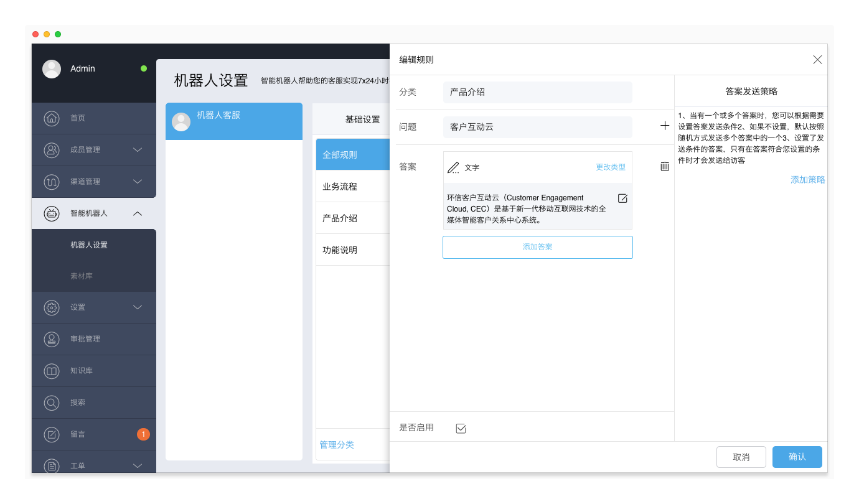Toggle the 是否启用 enable checkbox
This screenshot has height=504, width=859.
461,428
